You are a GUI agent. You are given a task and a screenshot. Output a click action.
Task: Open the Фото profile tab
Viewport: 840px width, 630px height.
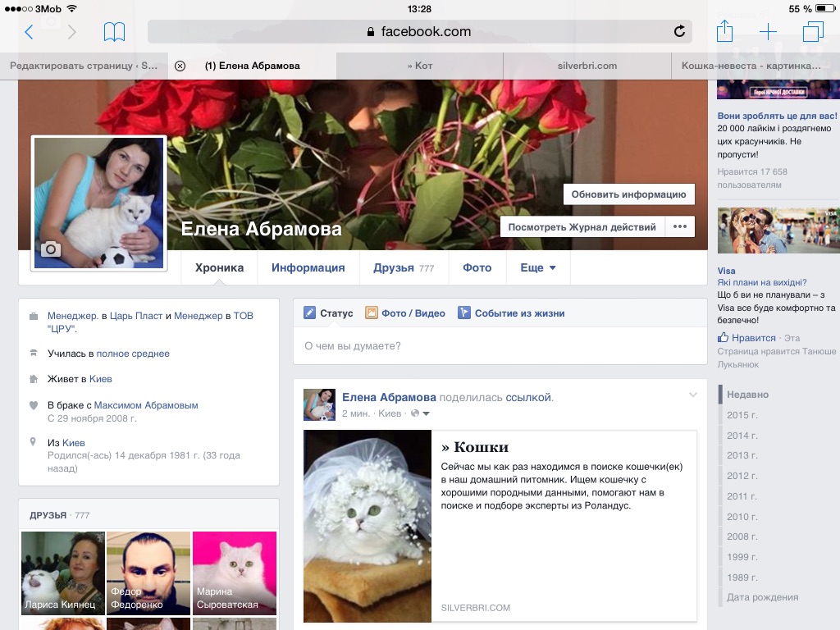coord(477,268)
